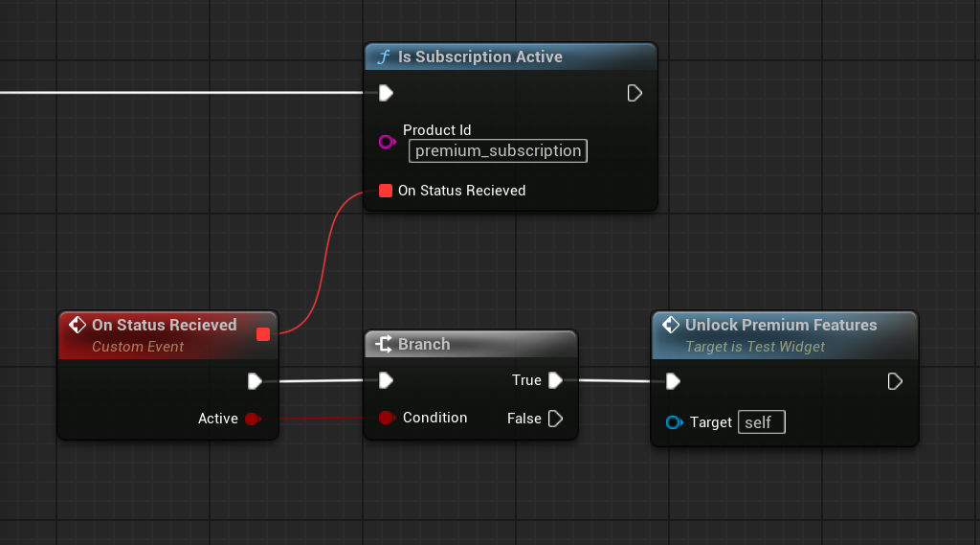980x545 pixels.
Task: Click red On Status Recieved delegate input pin
Action: [386, 191]
